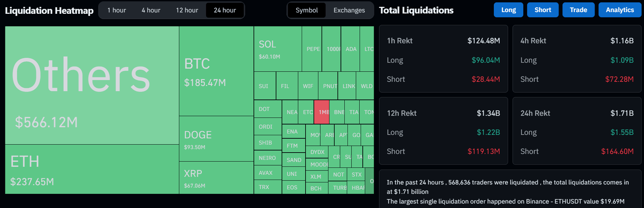644x208 pixels.
Task: Switch to the 1 hour timeframe
Action: coord(116,10)
